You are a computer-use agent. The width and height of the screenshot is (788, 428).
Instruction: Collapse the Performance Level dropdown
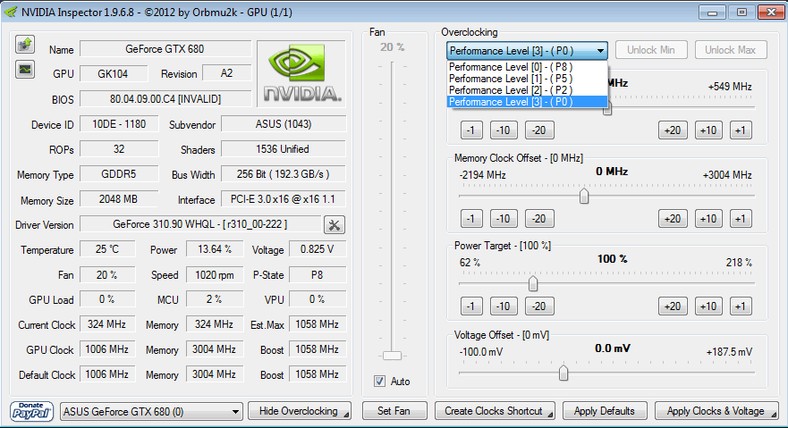pyautogui.click(x=599, y=50)
